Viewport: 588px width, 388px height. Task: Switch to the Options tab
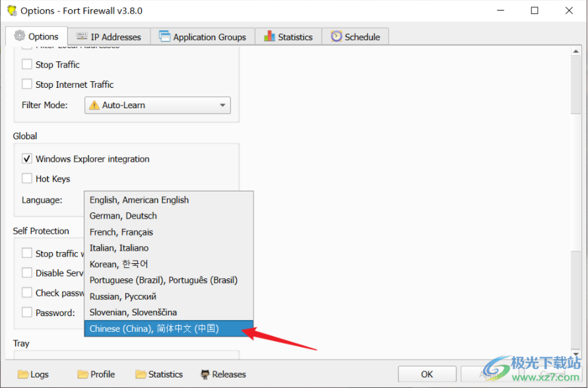point(37,36)
